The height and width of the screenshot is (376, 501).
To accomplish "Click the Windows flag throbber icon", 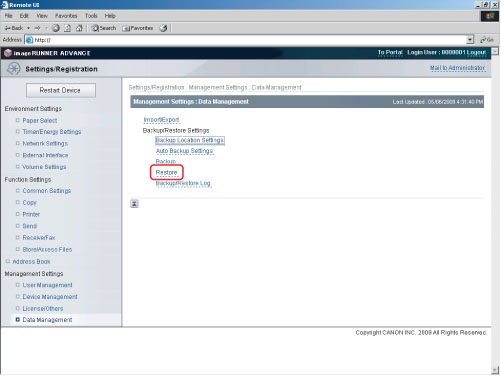I will 490,16.
